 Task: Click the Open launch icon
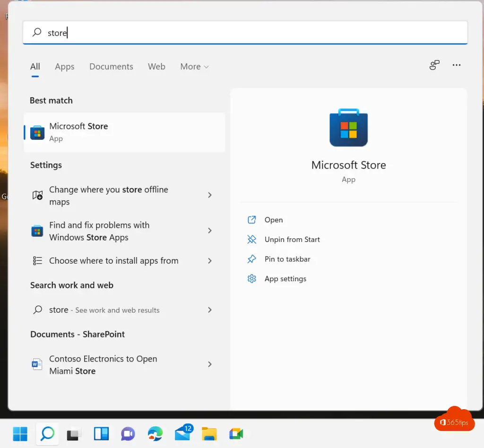251,220
